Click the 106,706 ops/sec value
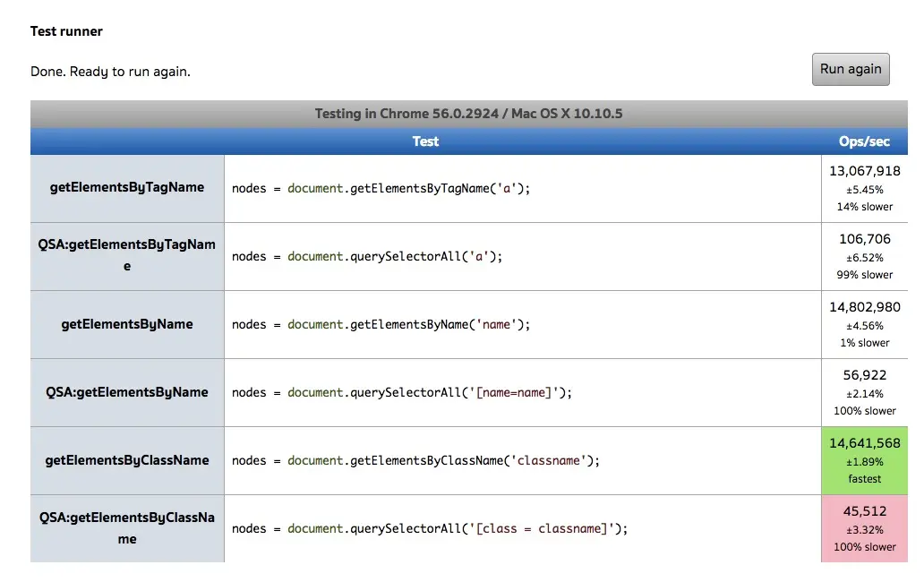The width and height of the screenshot is (924, 582). click(x=865, y=239)
